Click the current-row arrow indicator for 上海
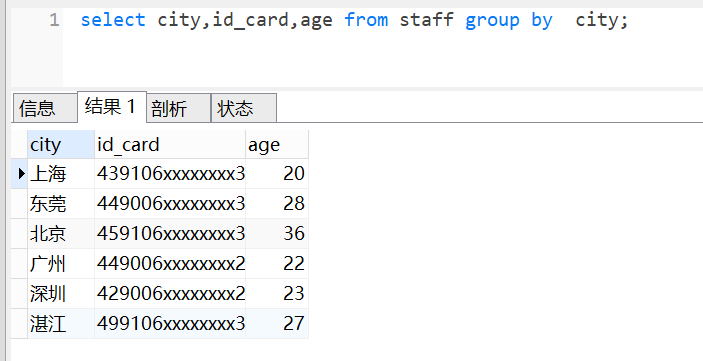This screenshot has width=703, height=361. point(21,174)
